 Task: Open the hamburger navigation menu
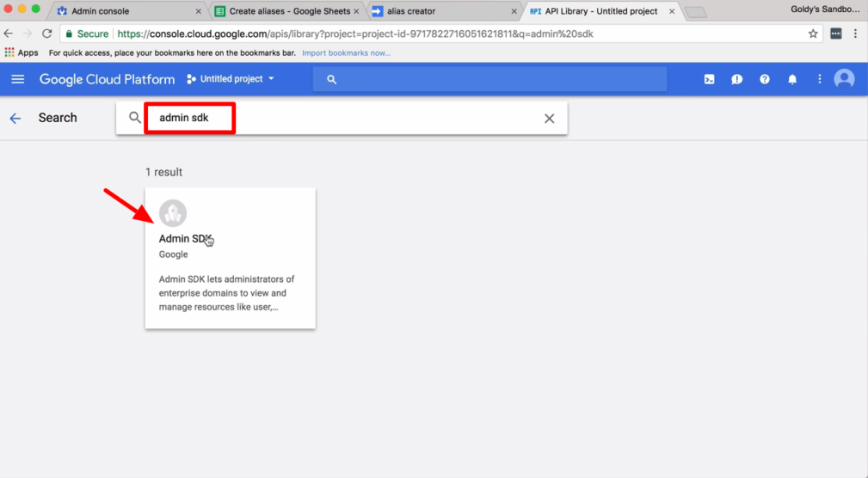[18, 79]
